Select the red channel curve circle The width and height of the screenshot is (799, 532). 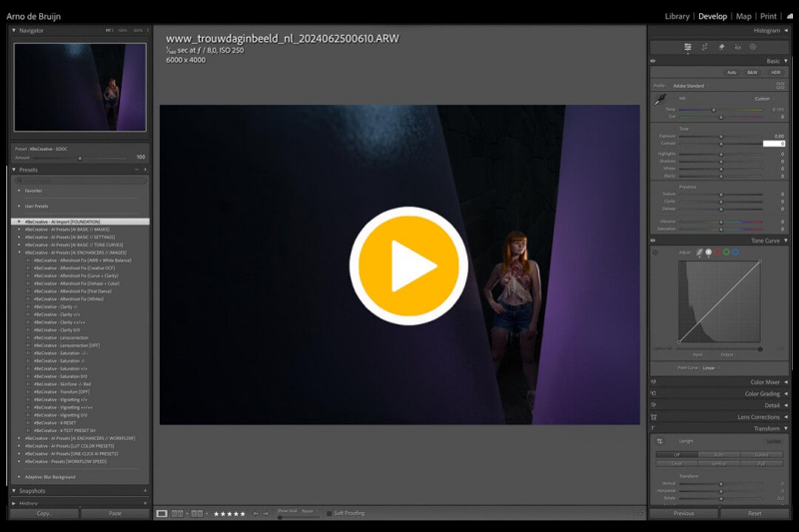coord(717,252)
